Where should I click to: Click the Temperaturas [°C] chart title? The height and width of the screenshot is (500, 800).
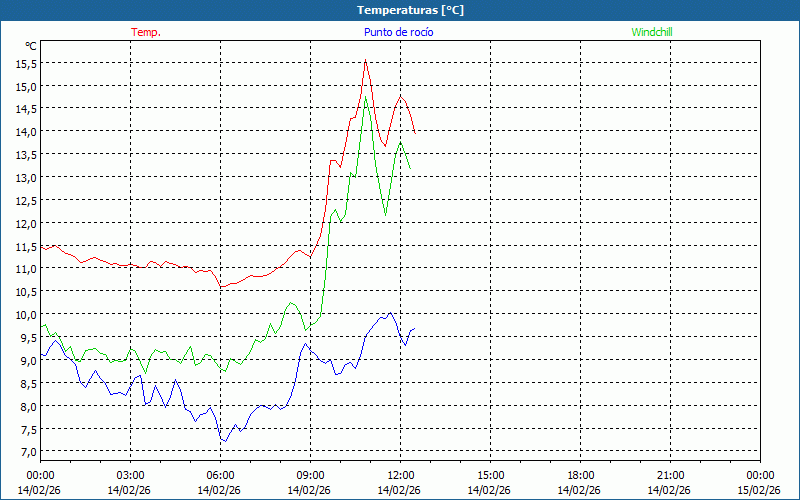pyautogui.click(x=410, y=10)
